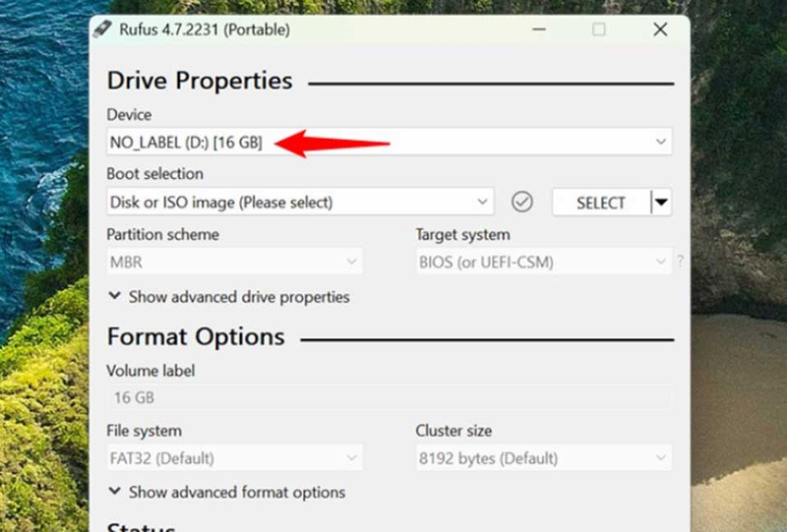Viewport: 787px width, 532px height.
Task: Click the Partition scheme label
Action: pyautogui.click(x=162, y=234)
